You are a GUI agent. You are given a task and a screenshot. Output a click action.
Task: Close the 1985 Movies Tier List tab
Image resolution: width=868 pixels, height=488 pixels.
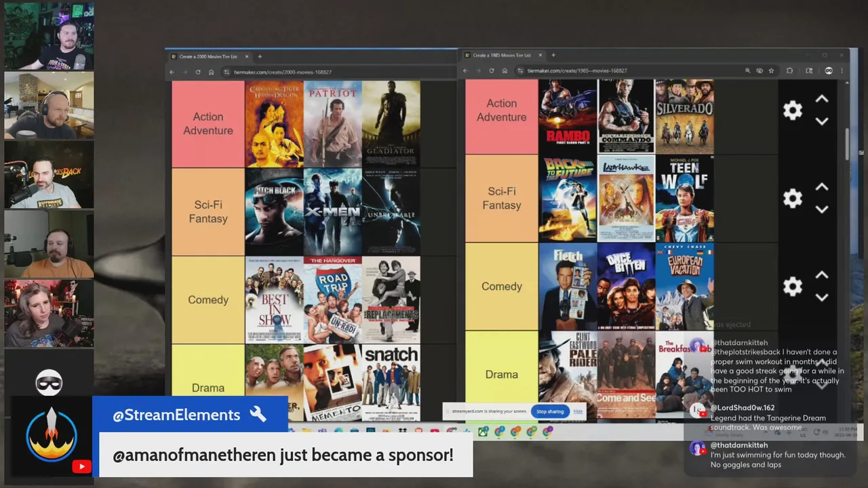coord(540,55)
